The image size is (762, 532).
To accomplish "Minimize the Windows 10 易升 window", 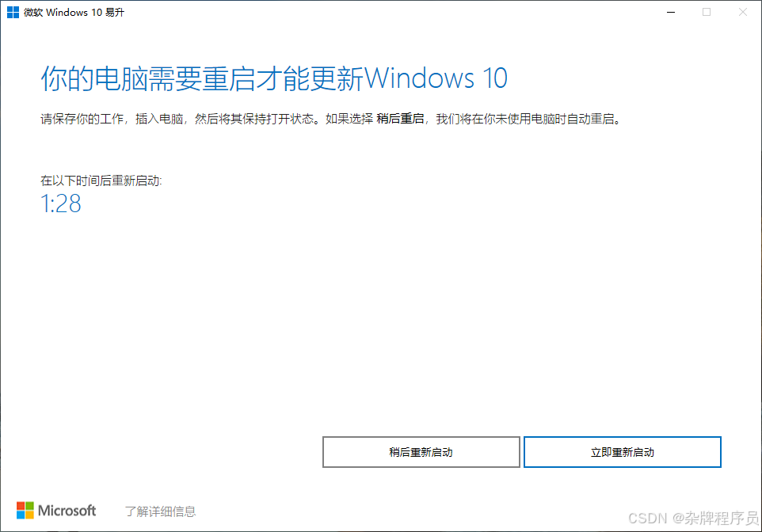I will pos(671,12).
